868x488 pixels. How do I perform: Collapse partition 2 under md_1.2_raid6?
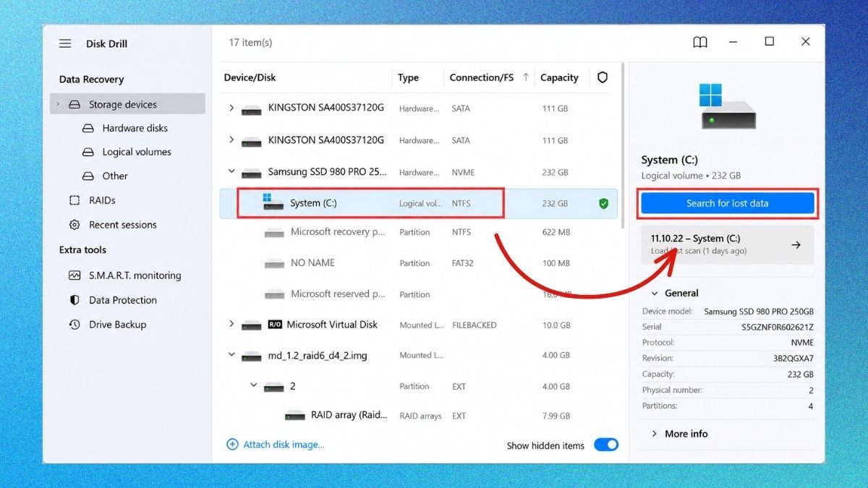[254, 386]
